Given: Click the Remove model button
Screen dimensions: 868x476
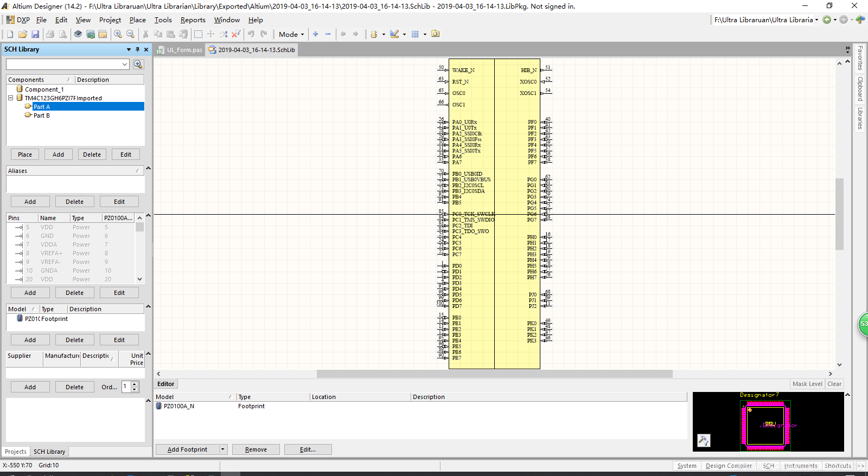Looking at the screenshot, I should click(x=256, y=449).
